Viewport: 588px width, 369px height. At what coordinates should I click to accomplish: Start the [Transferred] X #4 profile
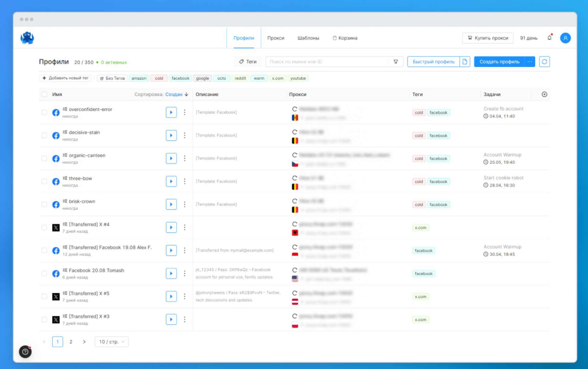pos(171,227)
